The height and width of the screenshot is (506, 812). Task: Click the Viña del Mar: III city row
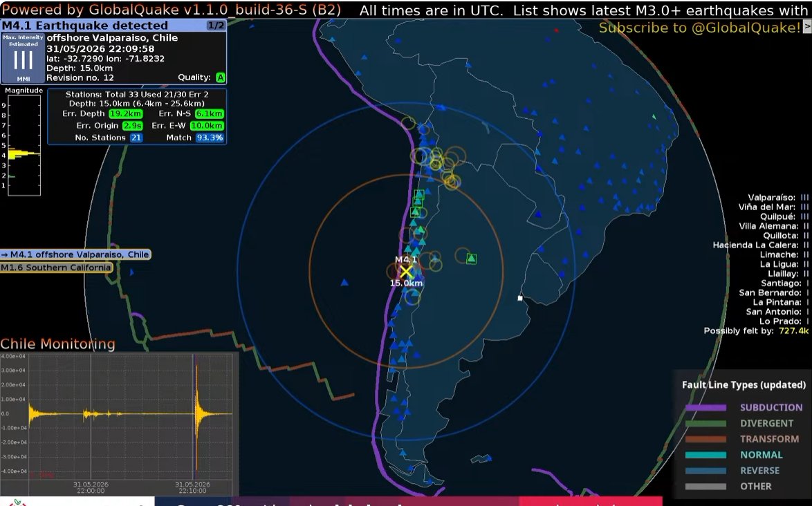click(x=773, y=207)
